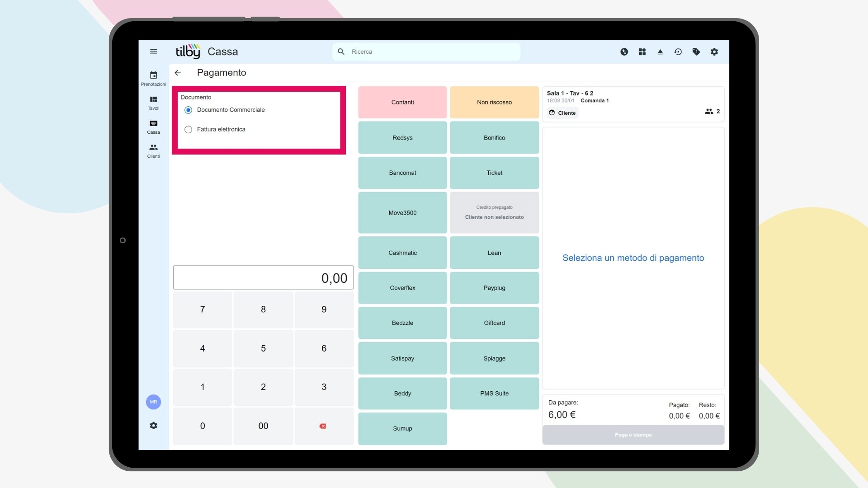Choose Non riscosso payment method
The width and height of the screenshot is (868, 488).
[494, 102]
